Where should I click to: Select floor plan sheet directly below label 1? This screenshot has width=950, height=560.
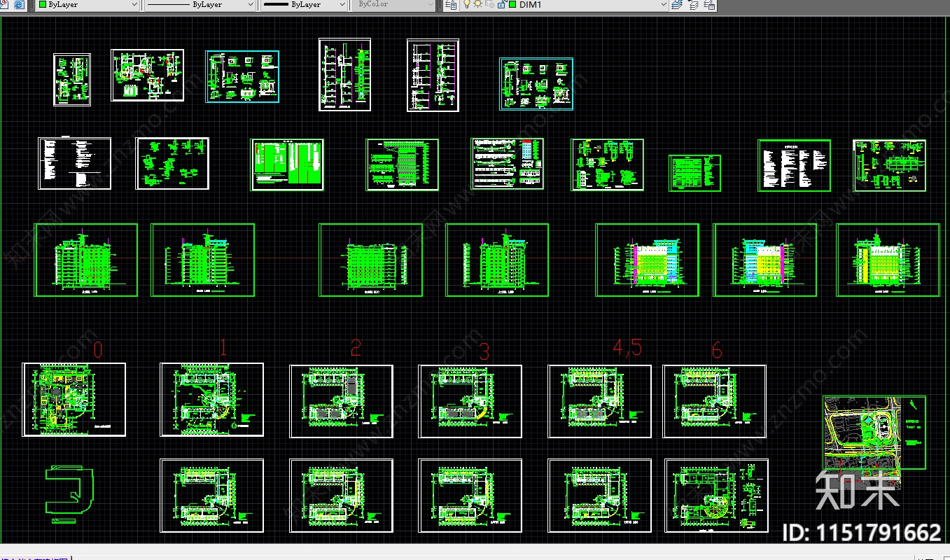coord(212,400)
